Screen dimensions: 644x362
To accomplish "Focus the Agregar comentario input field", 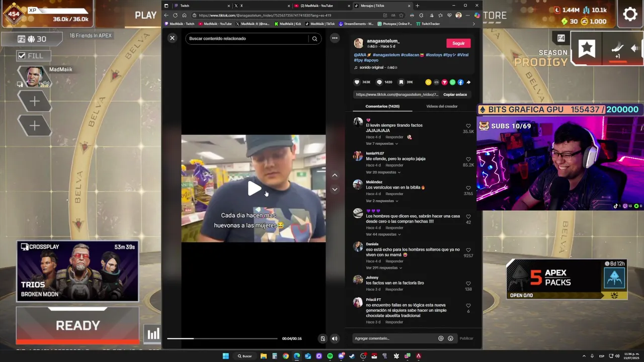I will 394,338.
